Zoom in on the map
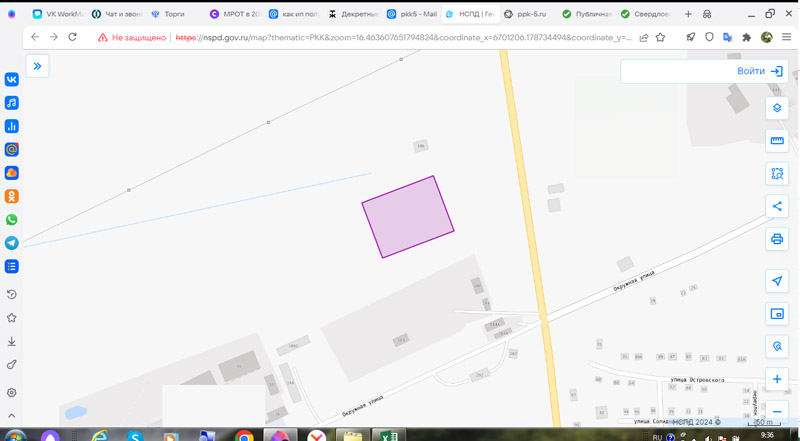This screenshot has width=800, height=441. coord(777,379)
